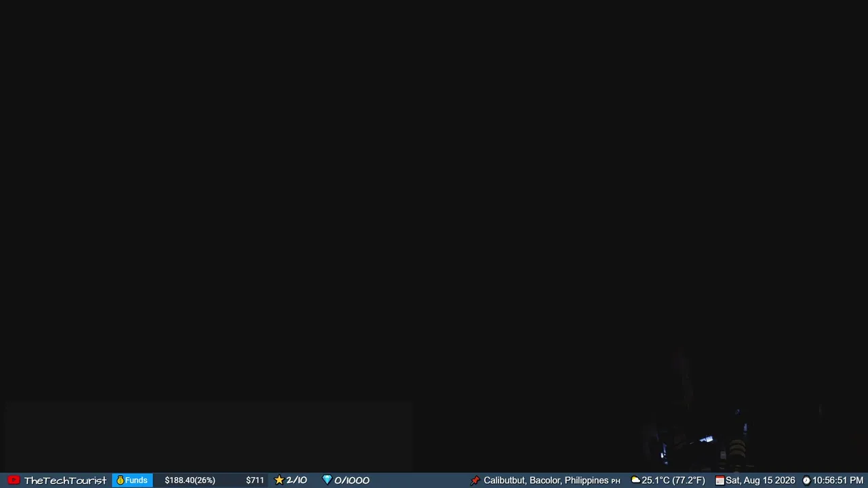868x488 pixels.
Task: Click the blue diamond icon
Action: click(x=327, y=480)
